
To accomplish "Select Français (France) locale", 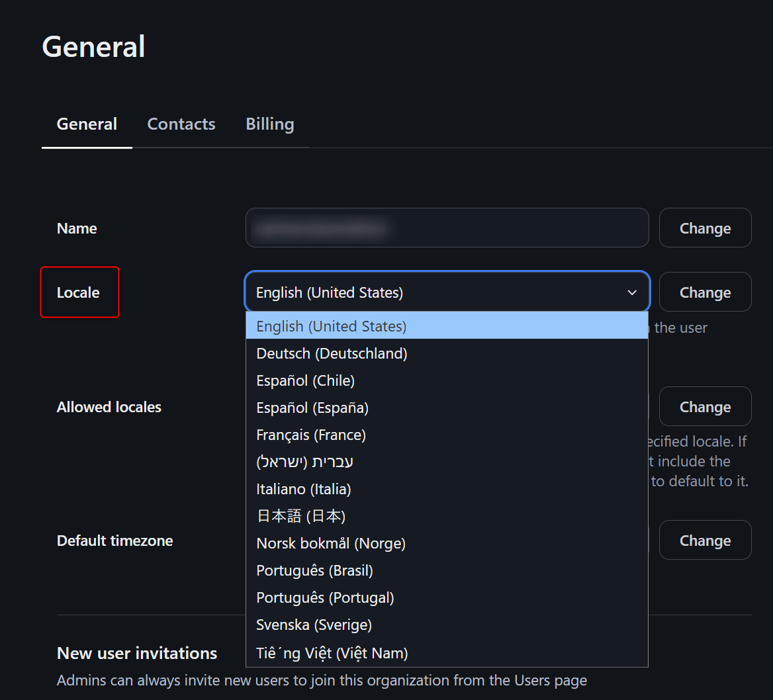I will tap(311, 435).
